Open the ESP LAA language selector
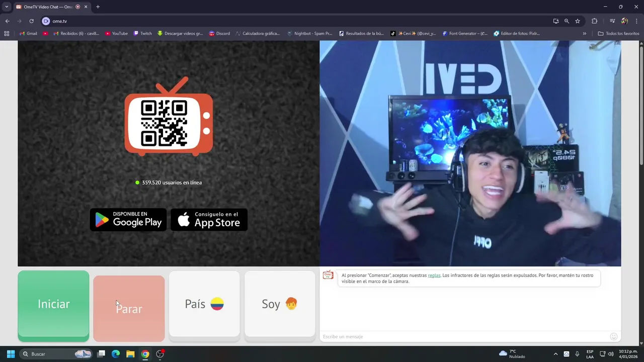Viewport: 644px width, 362px height. (590, 354)
